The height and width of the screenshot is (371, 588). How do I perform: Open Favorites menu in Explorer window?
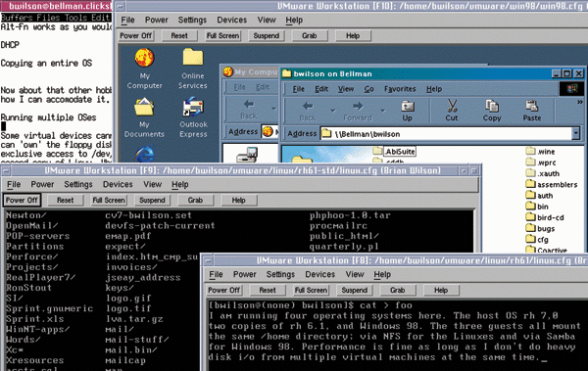[400, 89]
